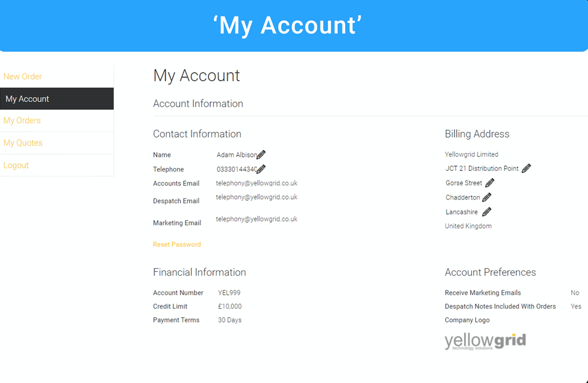Image resolution: width=588 pixels, height=383 pixels.
Task: Edit the Telephone number via the pencil icon
Action: tap(261, 169)
